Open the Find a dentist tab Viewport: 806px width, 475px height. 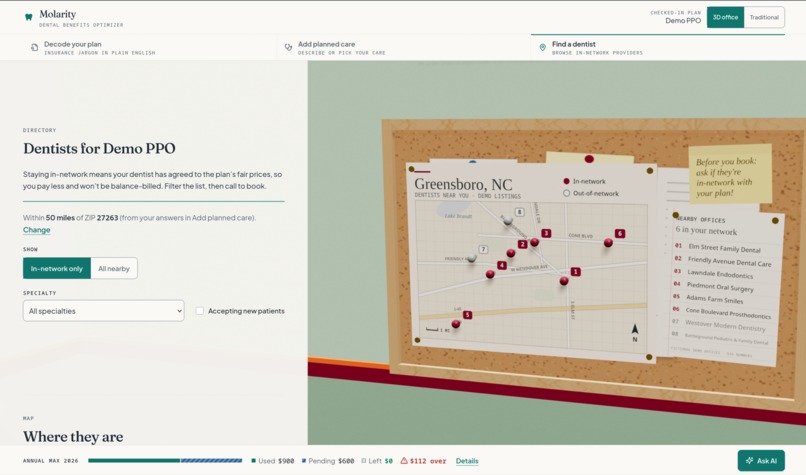click(658, 47)
